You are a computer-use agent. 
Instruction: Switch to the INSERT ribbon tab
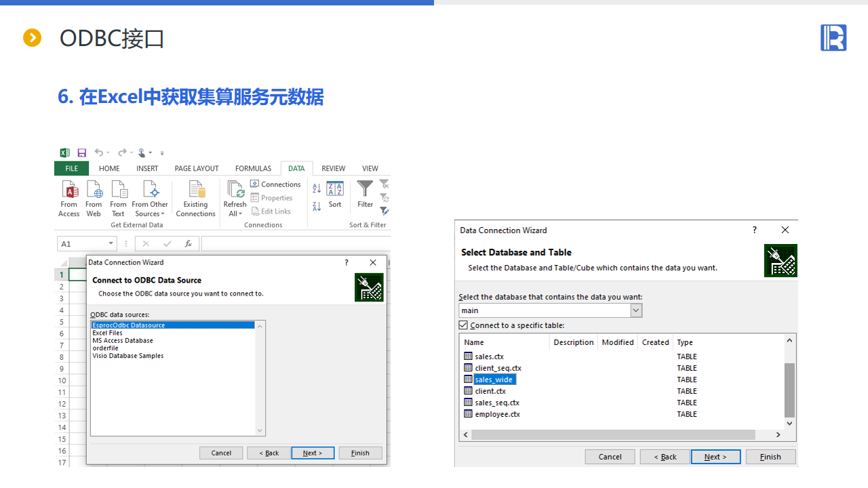[147, 169]
